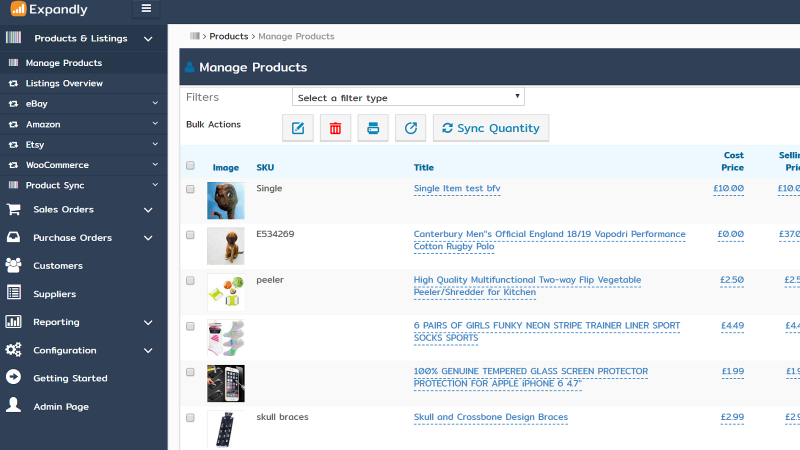Expand the Etsy submenu chevron
This screenshot has height=450, width=800.
click(155, 144)
